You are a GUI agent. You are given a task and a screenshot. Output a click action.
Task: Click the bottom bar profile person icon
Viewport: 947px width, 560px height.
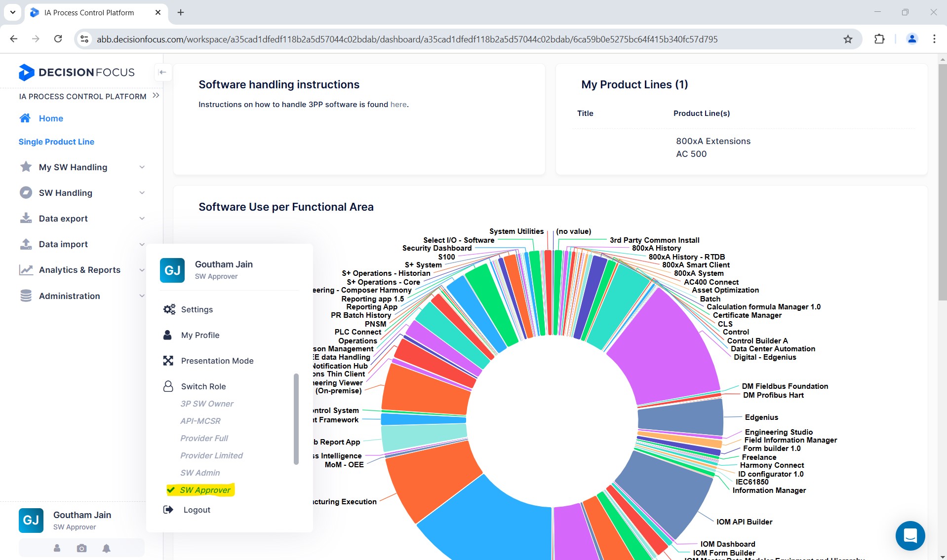coord(57,548)
